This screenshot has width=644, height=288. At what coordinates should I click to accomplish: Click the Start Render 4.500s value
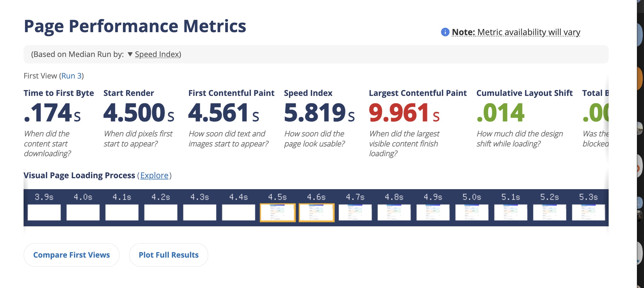[138, 113]
